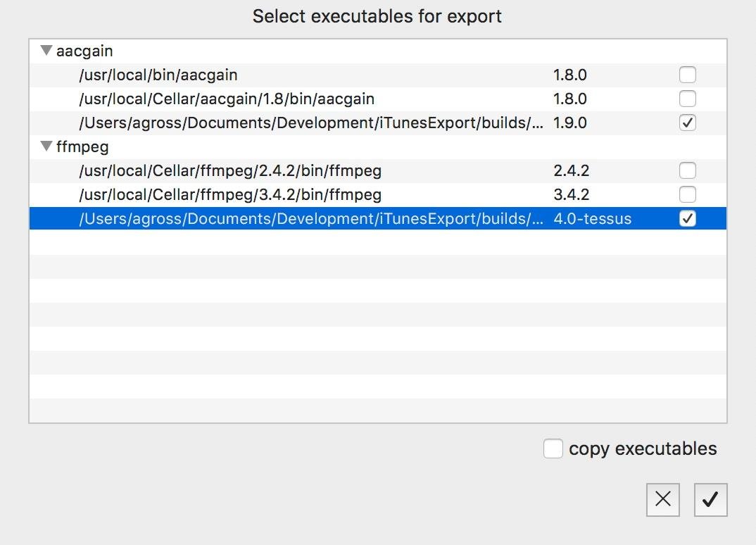Uncheck the ffmpeg 4.0-tessus checkbox
This screenshot has height=545, width=756.
687,218
